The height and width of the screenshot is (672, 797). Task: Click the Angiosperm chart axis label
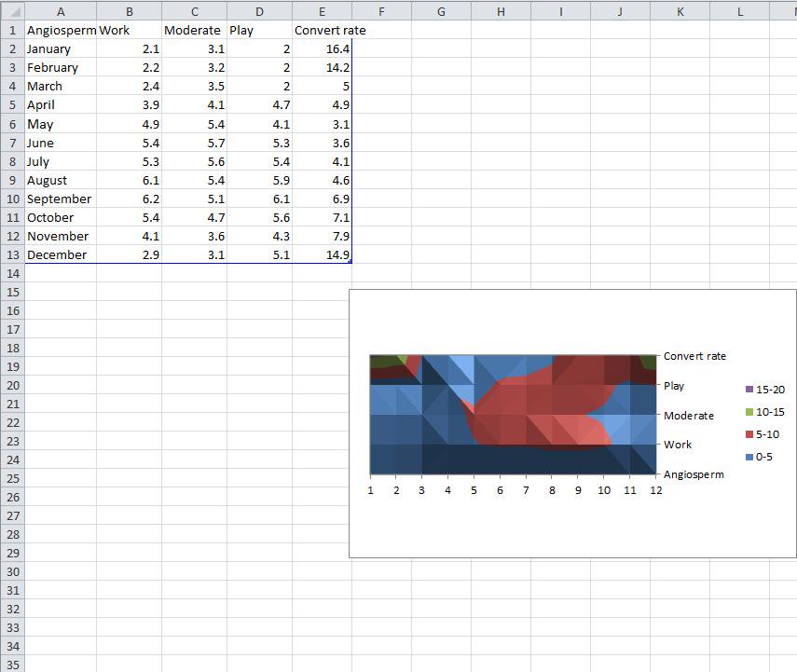694,474
